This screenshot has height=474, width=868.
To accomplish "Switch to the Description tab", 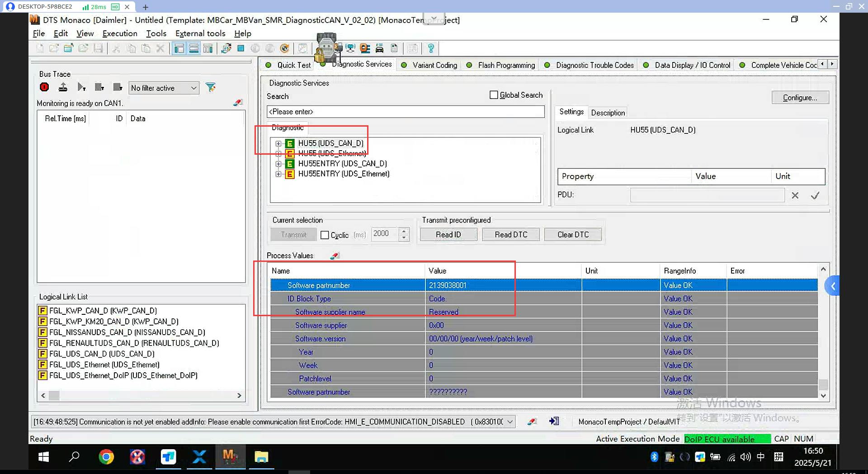I will click(x=608, y=113).
